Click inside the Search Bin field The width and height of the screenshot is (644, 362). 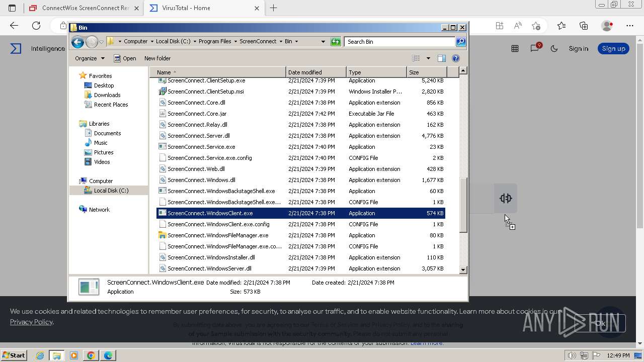tap(400, 42)
